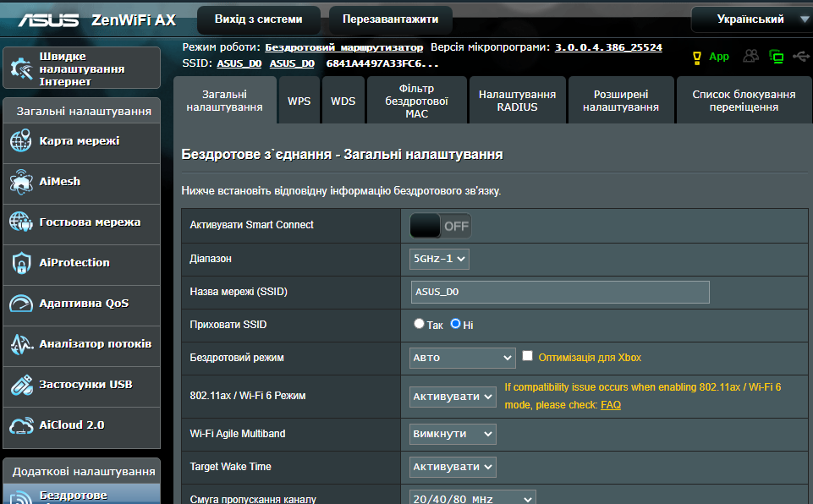Open AiCloud 2.0 menu item
813x504 pixels.
pos(81,428)
